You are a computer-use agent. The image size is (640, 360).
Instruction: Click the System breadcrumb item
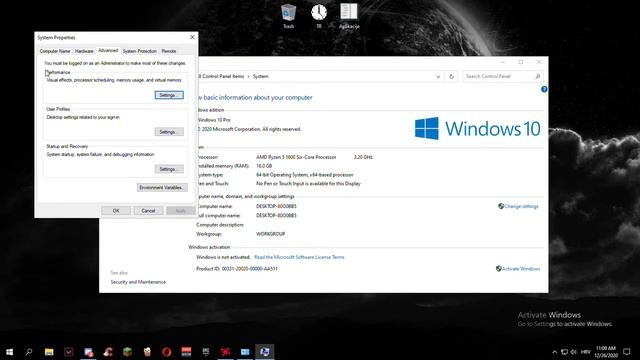(x=260, y=76)
